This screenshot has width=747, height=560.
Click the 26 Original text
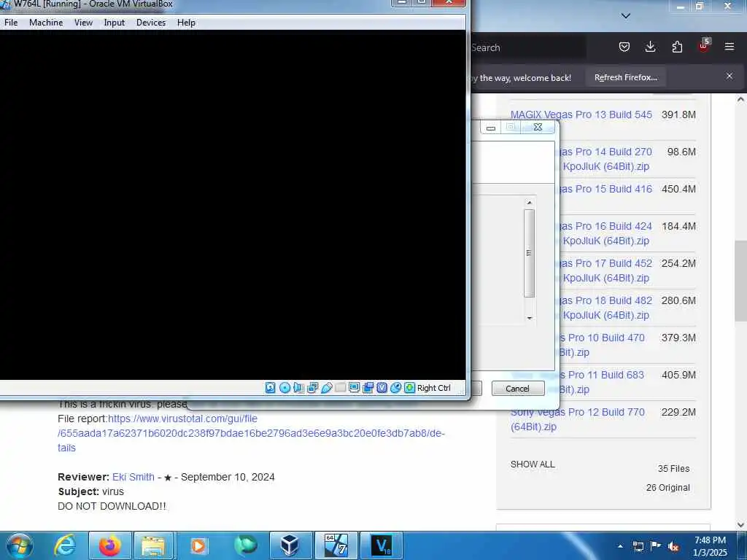668,488
